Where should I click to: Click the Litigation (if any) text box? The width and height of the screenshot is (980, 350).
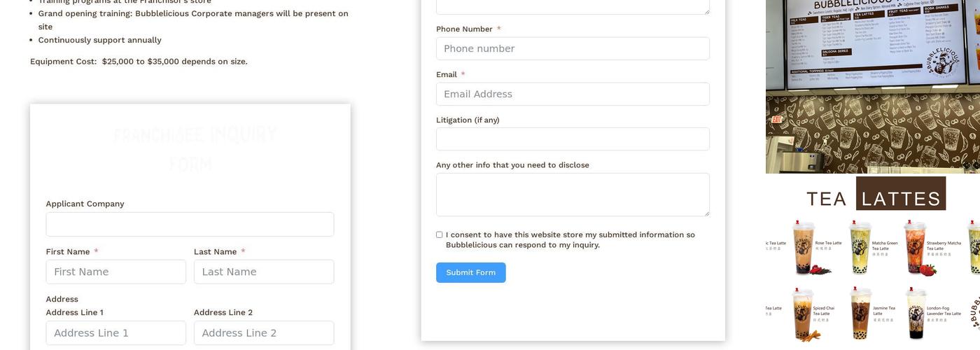pyautogui.click(x=573, y=139)
